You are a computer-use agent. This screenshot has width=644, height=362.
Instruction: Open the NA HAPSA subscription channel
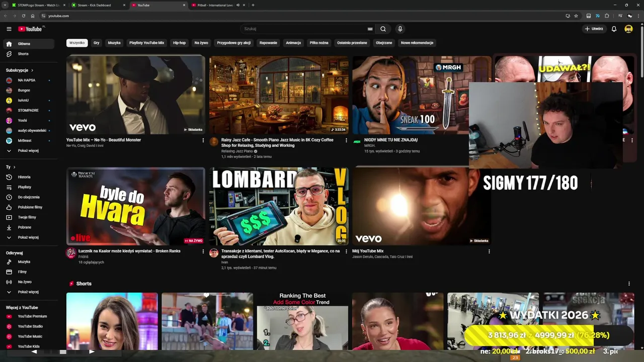coord(29,80)
